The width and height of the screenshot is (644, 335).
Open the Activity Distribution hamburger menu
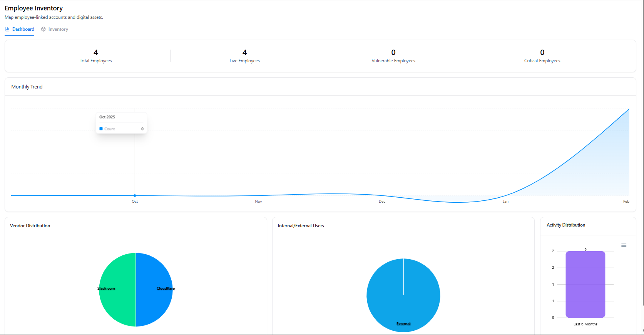point(624,245)
